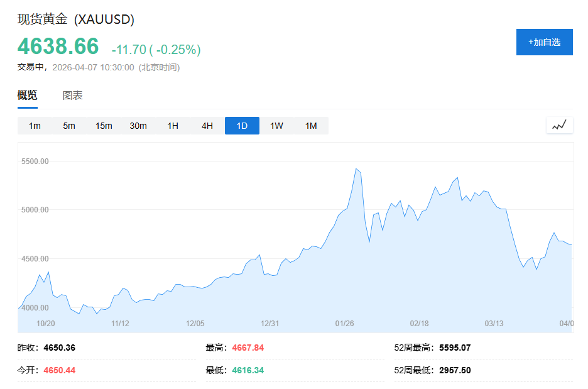Viewport: 588px width, 389px height.
Task: Keep the 1D interval selected
Action: click(x=241, y=125)
